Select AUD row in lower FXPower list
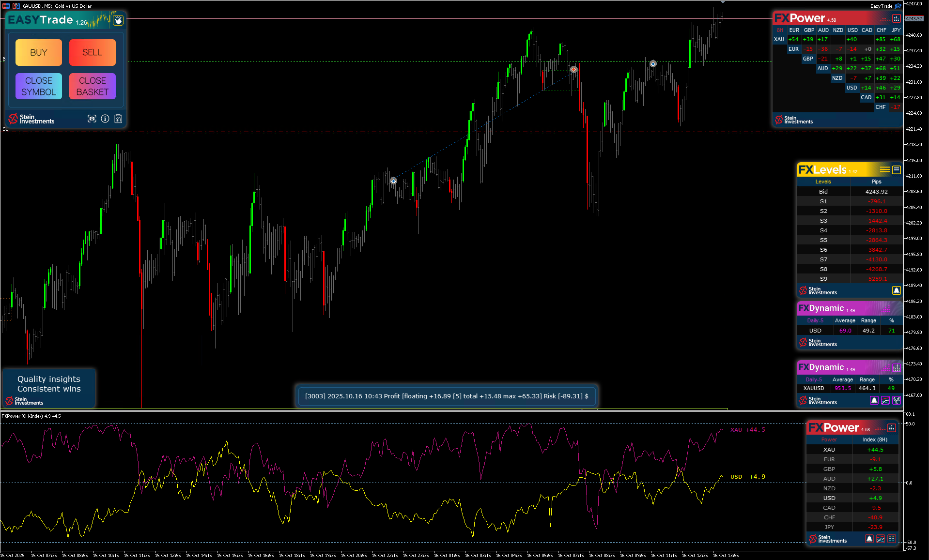 pyautogui.click(x=852, y=479)
